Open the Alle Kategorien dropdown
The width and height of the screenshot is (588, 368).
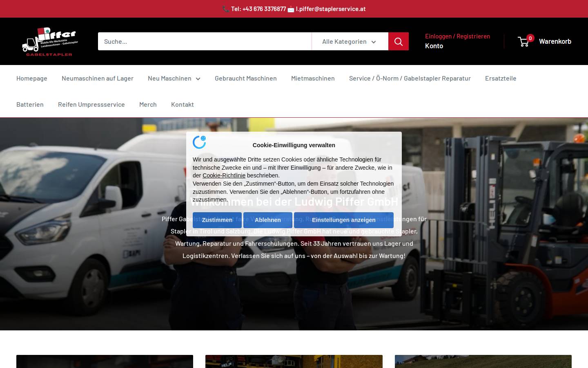[x=350, y=41]
